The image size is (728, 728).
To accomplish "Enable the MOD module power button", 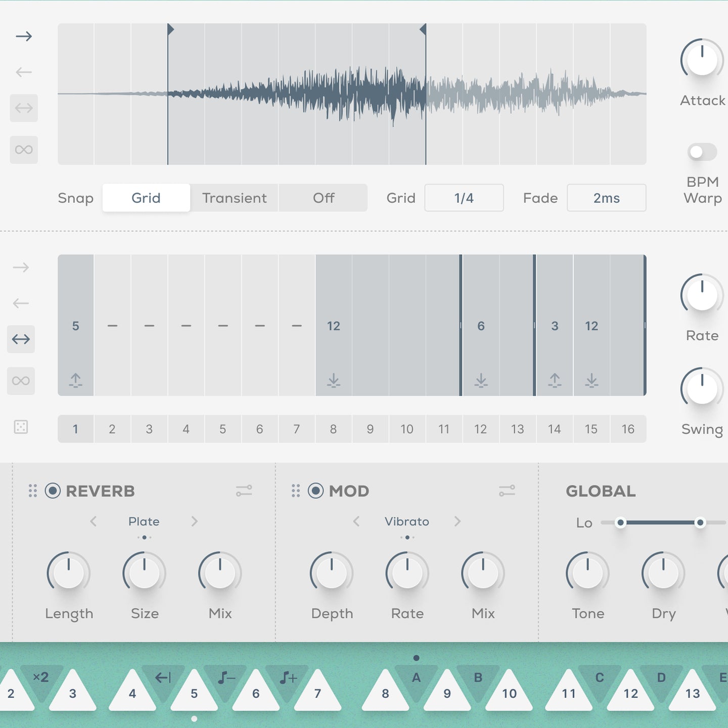I will coord(314,490).
